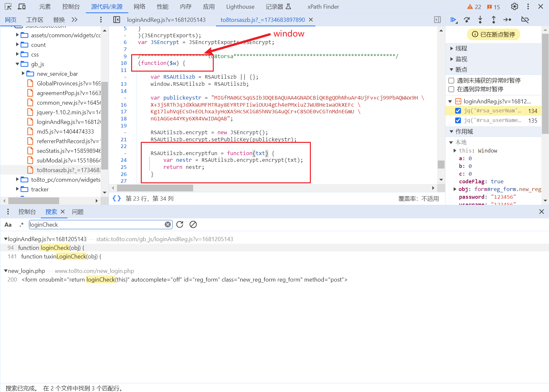Open the navigator pane more options menu
Image resolution: width=549 pixels, height=392 pixels.
point(101,20)
